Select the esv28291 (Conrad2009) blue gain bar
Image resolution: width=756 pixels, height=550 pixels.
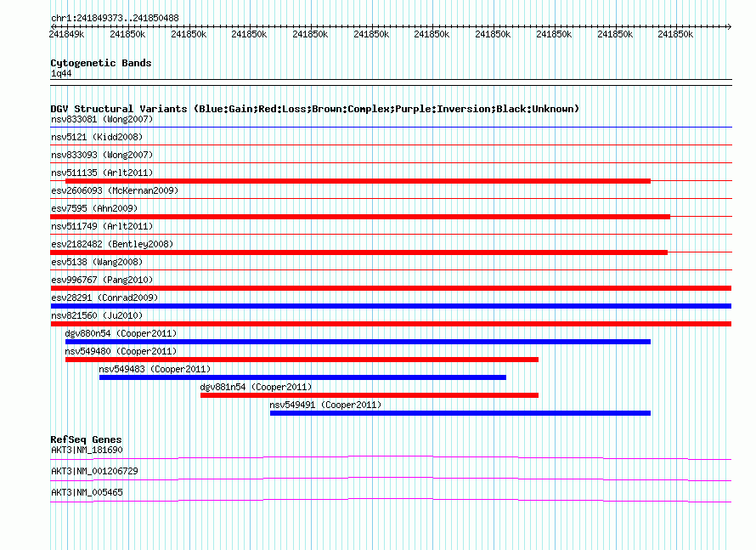pyautogui.click(x=391, y=306)
